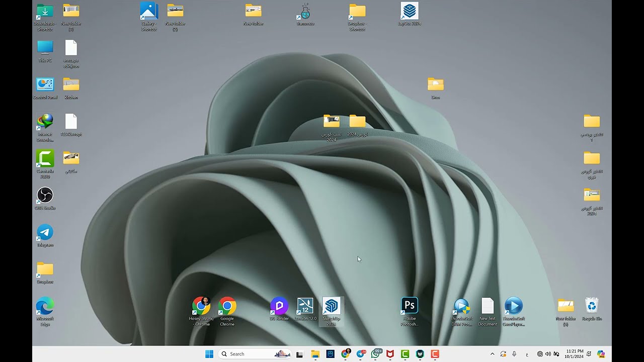The image size is (644, 362).
Task: Open the Camtasia 2020 desktop icon
Action: click(45, 164)
